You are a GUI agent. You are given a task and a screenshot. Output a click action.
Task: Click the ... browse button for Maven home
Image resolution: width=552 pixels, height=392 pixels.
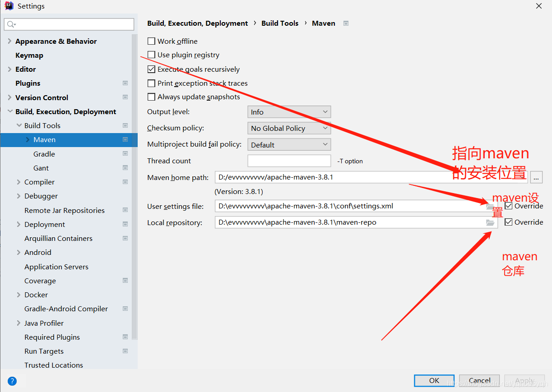[536, 177]
